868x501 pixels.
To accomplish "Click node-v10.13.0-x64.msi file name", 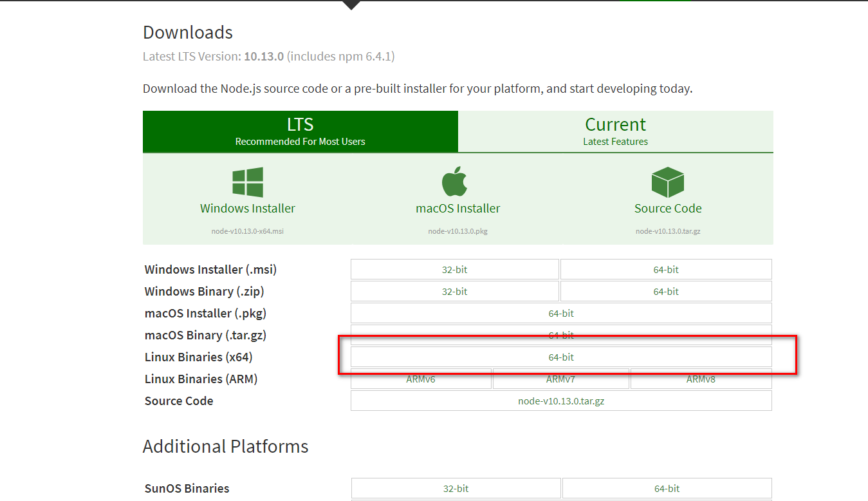I will pyautogui.click(x=248, y=231).
